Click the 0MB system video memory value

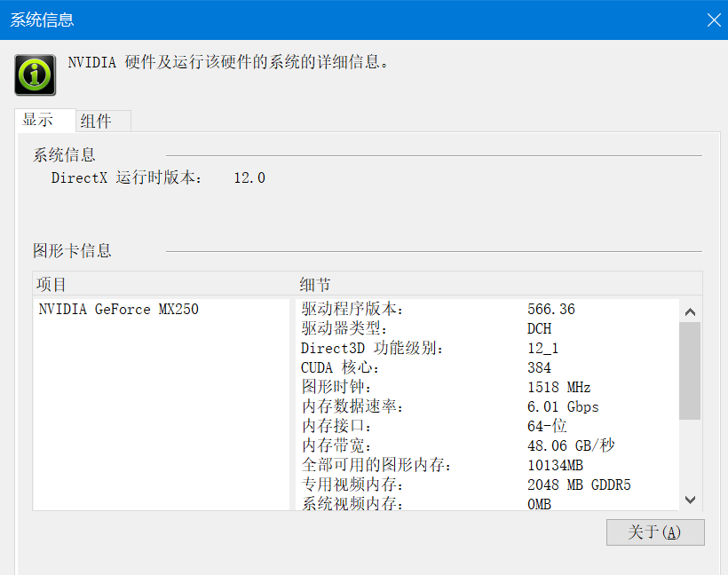tap(539, 504)
